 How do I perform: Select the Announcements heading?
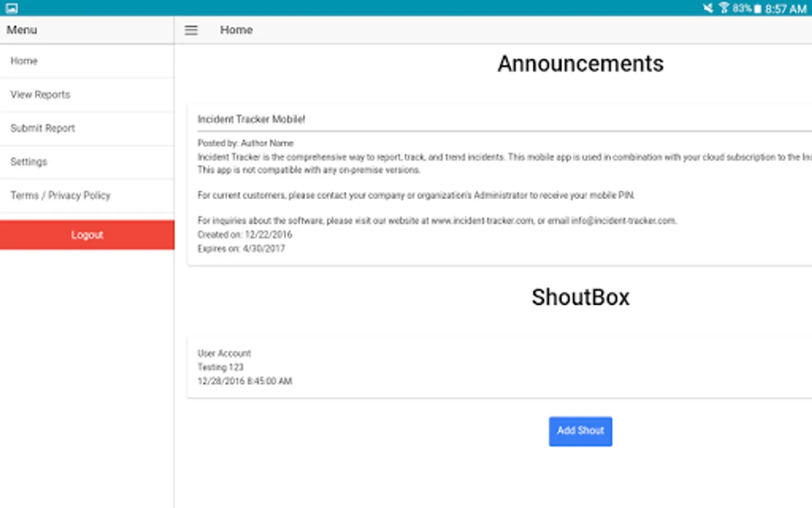point(580,64)
